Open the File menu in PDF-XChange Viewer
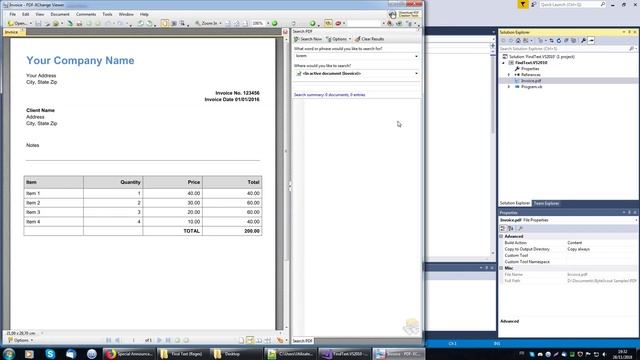Viewport: 640px width, 360px height. click(13, 14)
